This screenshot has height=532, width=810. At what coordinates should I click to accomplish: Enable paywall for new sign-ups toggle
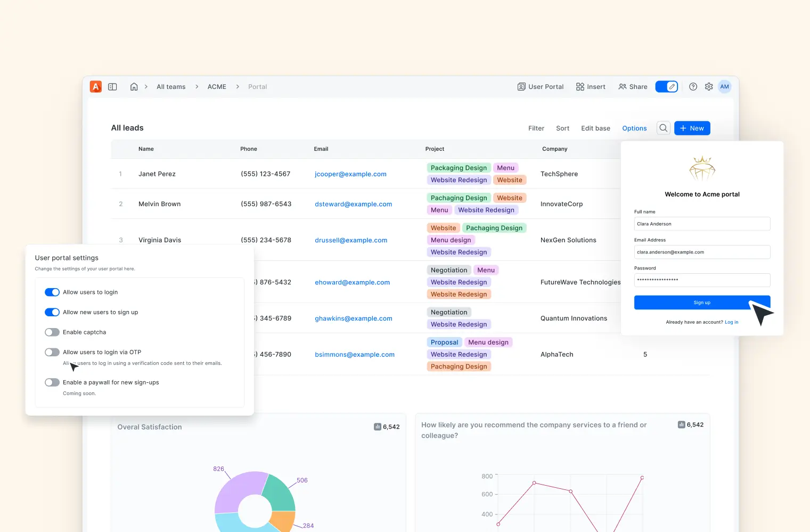(52, 382)
